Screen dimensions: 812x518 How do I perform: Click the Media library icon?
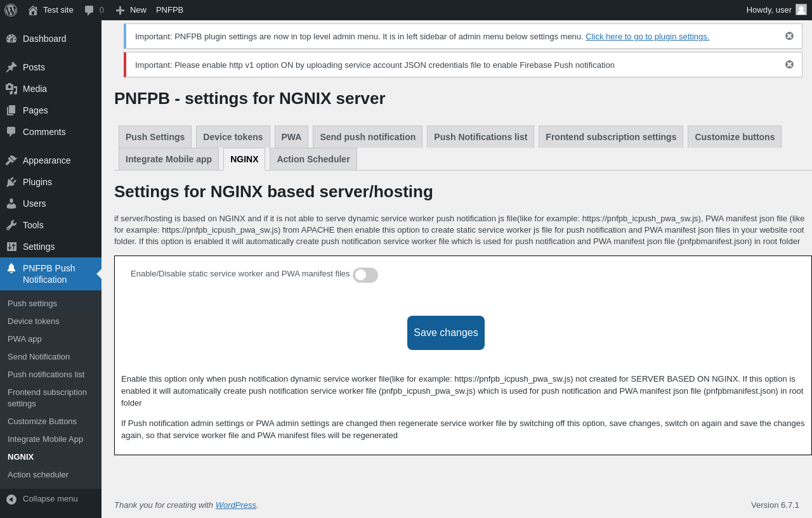pos(11,89)
